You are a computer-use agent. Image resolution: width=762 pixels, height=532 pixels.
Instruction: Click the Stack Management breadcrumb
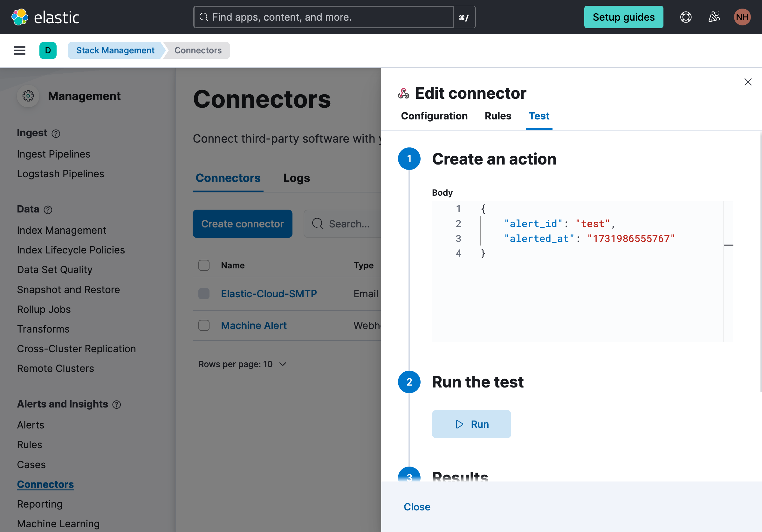(115, 51)
